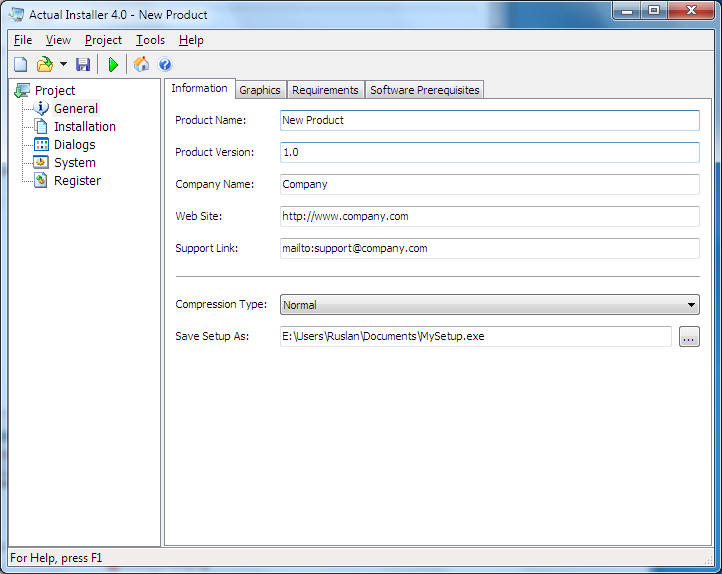Open the Compression Type dropdown
722x574 pixels.
490,305
